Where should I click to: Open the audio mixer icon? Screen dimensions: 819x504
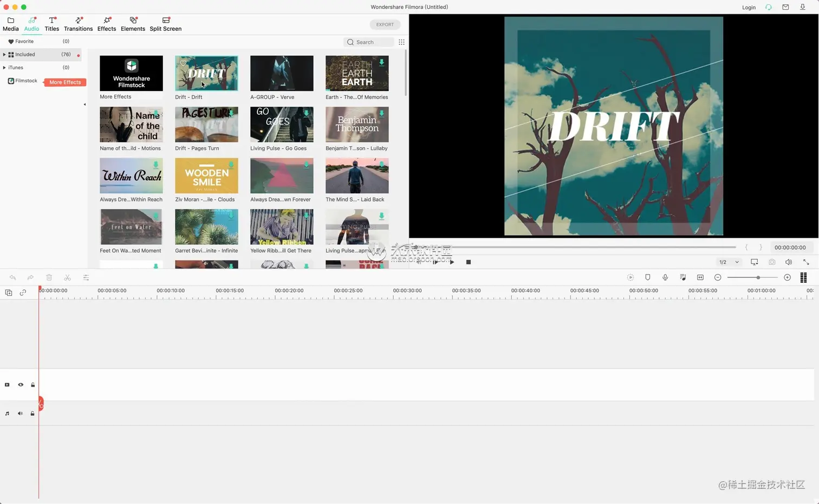click(x=682, y=277)
